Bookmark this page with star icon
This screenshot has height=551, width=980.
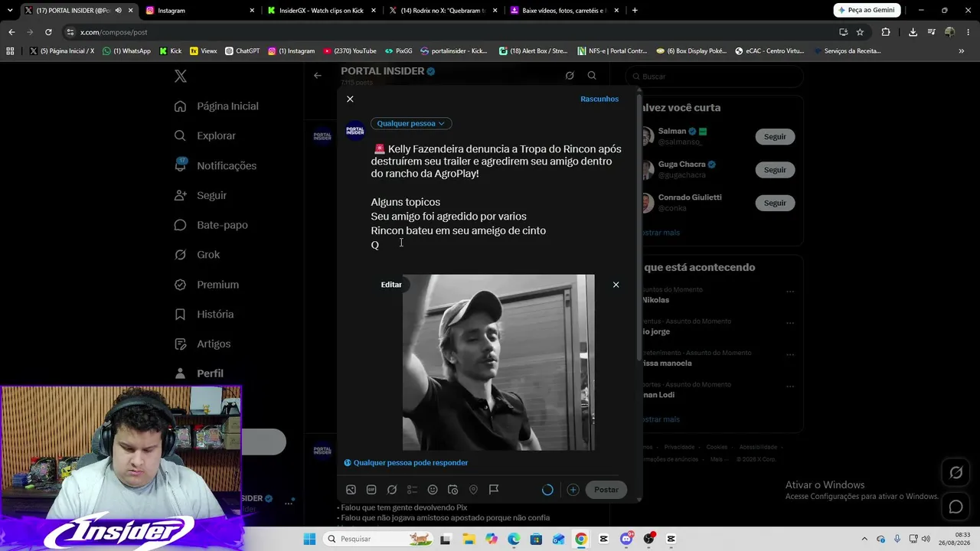point(860,32)
